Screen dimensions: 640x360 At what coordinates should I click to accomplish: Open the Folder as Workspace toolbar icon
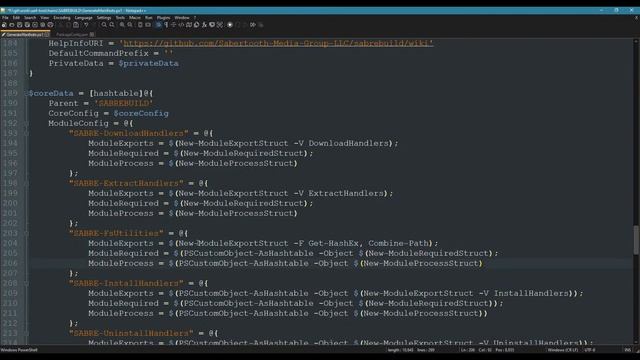tap(212, 25)
